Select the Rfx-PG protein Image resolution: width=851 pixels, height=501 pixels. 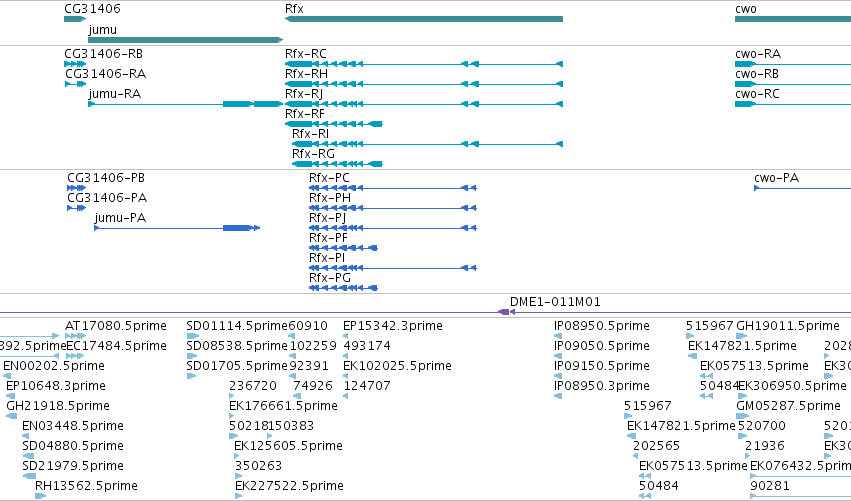pos(343,288)
